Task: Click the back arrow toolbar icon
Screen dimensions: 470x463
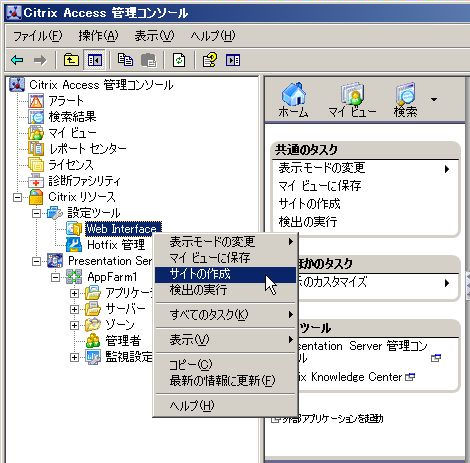Action: [17, 60]
